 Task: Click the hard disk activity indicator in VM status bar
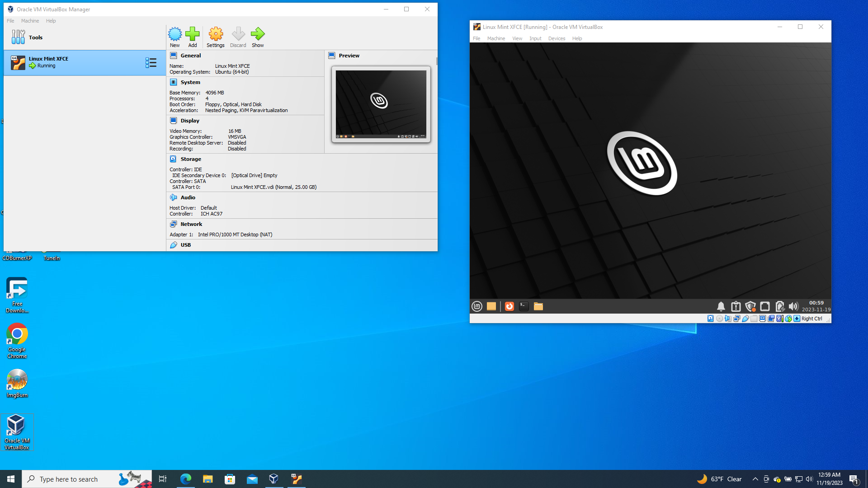click(x=711, y=319)
